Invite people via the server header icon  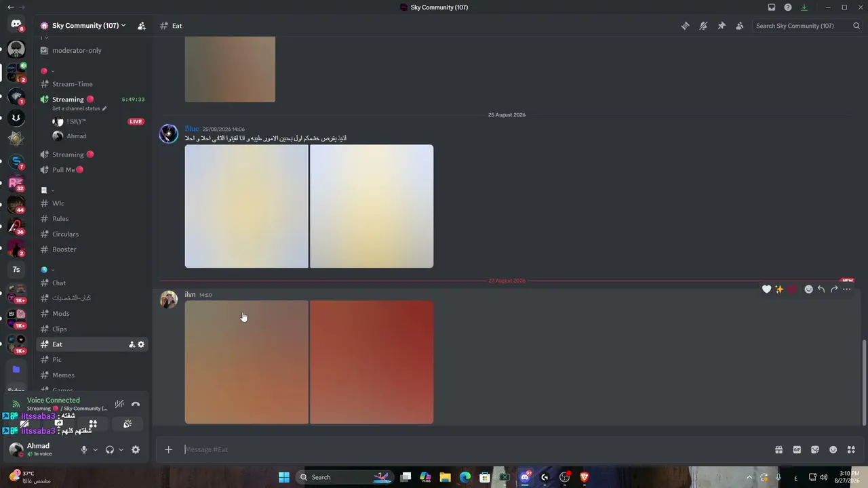[x=141, y=26]
